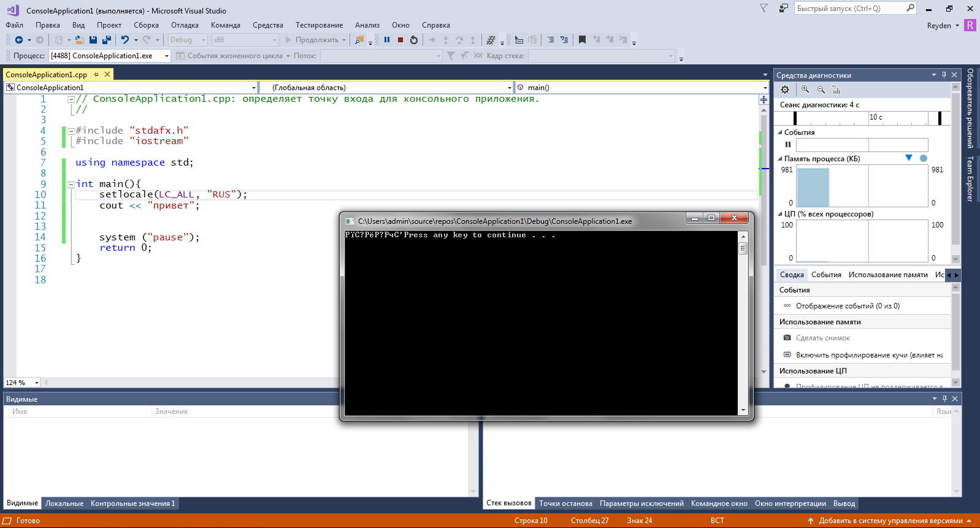Switch to the Вывод tab
This screenshot has height=528, width=980.
pyautogui.click(x=844, y=503)
